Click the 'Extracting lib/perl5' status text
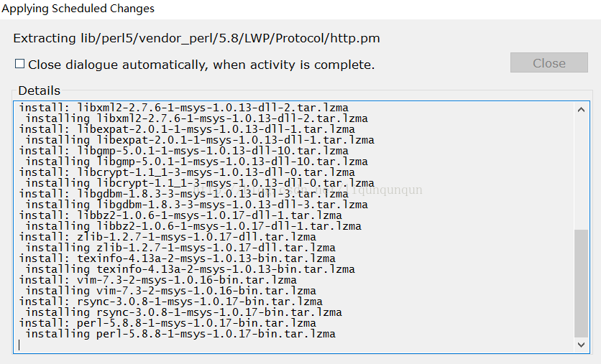This screenshot has width=601, height=364. [x=197, y=38]
